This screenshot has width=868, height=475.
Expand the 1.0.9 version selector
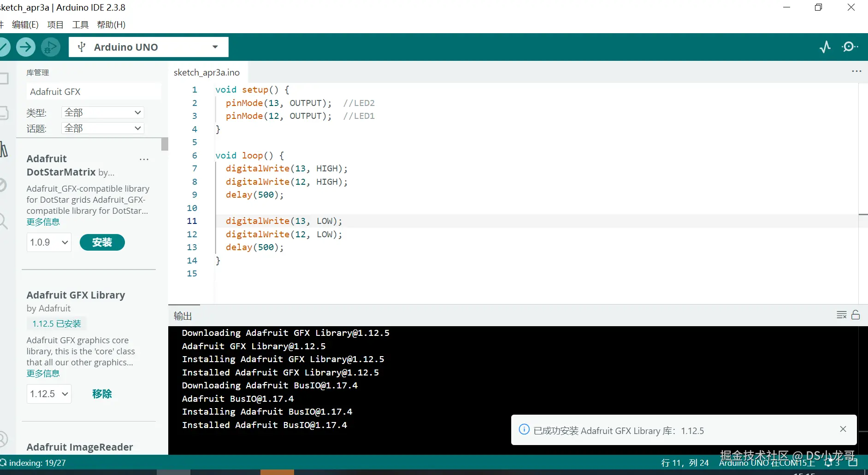pos(49,242)
